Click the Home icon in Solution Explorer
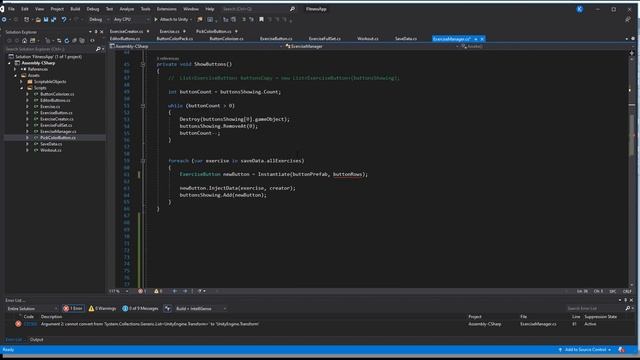The height and width of the screenshot is (360, 640). click(x=24, y=40)
